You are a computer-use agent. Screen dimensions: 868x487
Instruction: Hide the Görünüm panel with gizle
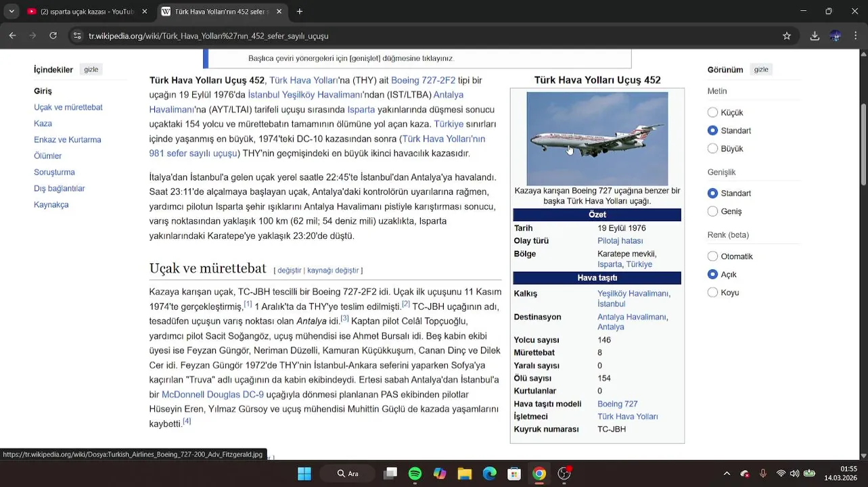tap(761, 70)
